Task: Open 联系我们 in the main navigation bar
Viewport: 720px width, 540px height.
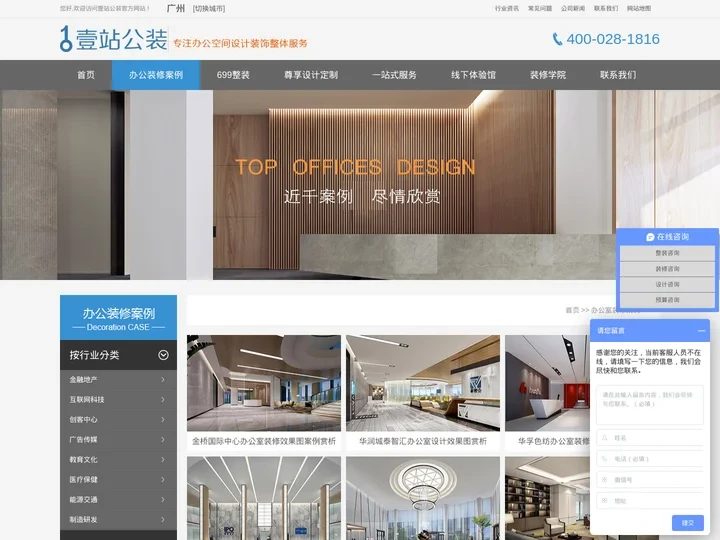Action: (618, 75)
